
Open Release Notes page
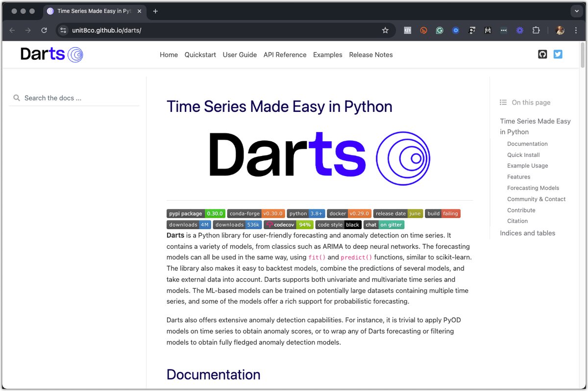(x=371, y=55)
